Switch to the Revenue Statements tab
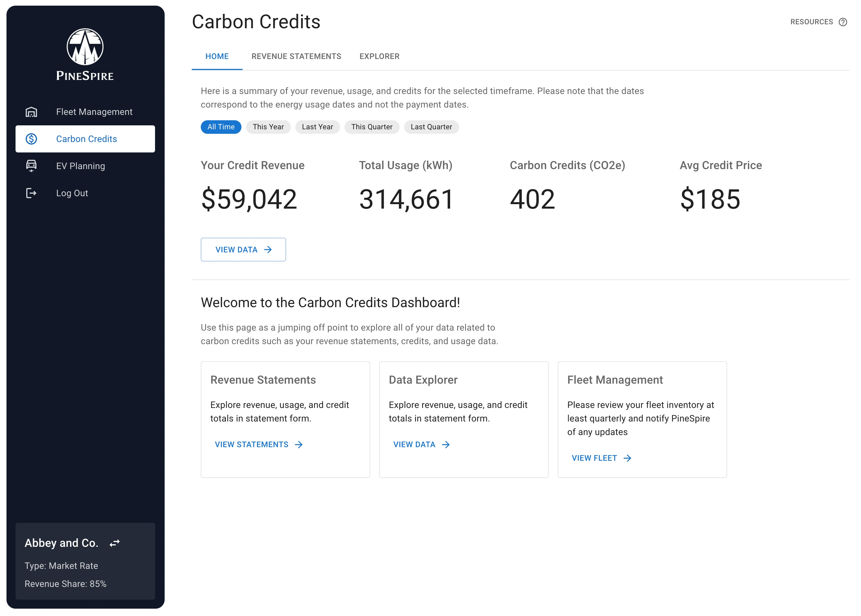 click(x=296, y=56)
